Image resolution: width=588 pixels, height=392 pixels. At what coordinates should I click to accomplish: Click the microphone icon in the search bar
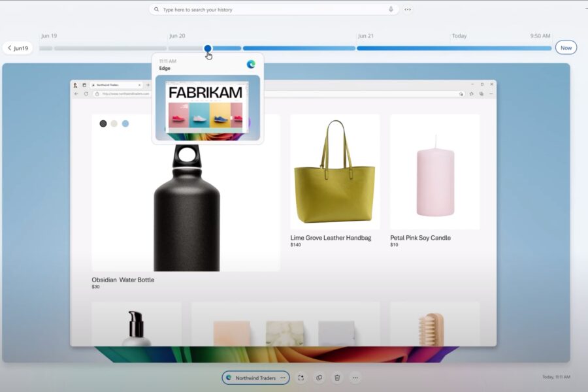pyautogui.click(x=391, y=10)
